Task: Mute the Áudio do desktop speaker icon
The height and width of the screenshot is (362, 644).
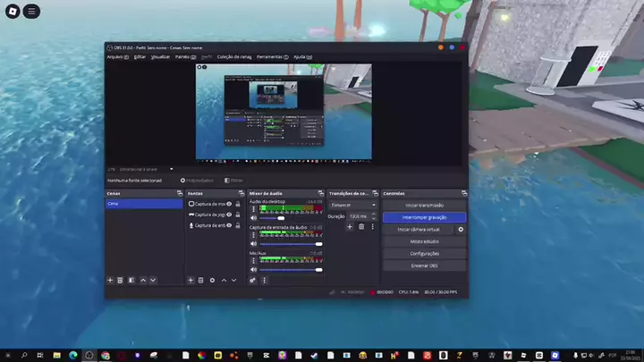Action: pos(254,218)
